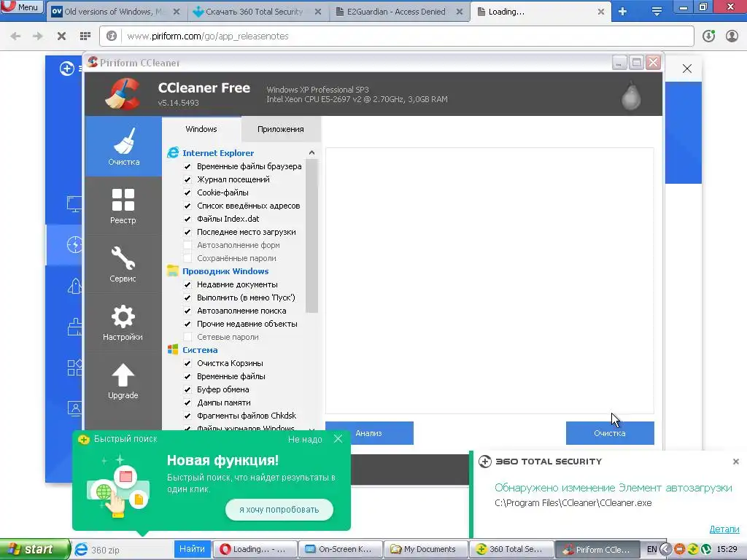Enable Сетевые пароли checkbox
The height and width of the screenshot is (560, 747).
pos(187,337)
